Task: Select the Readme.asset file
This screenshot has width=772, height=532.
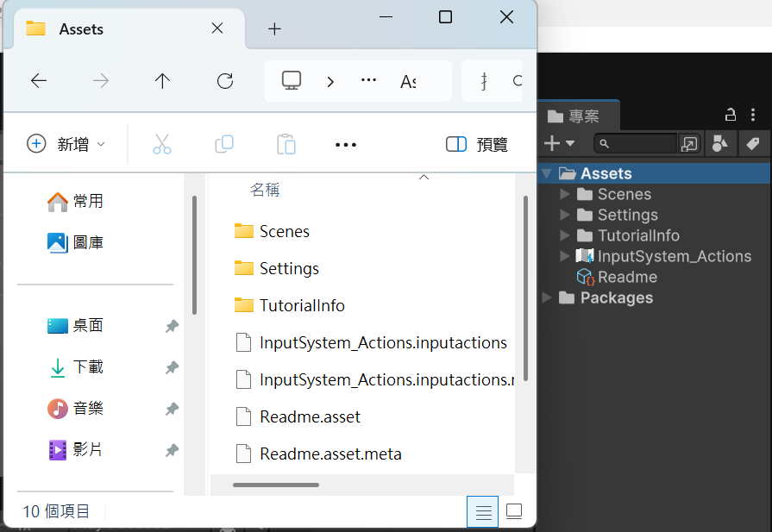Action: [x=310, y=416]
